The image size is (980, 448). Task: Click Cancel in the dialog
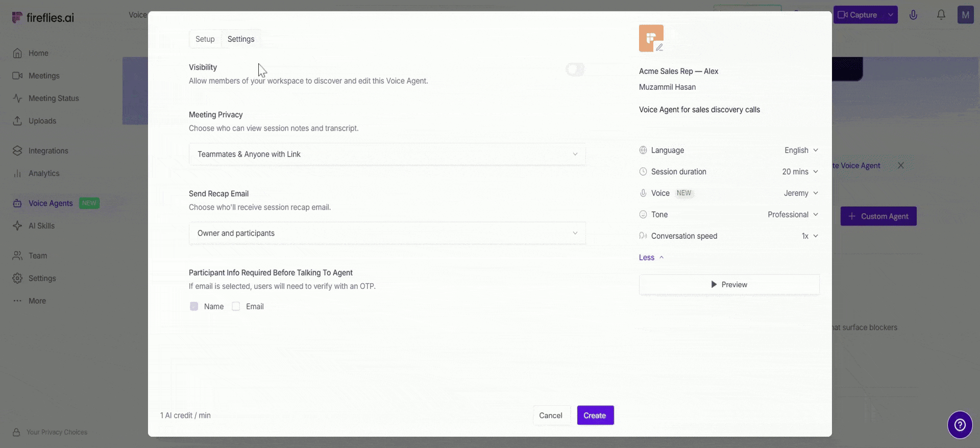point(551,415)
